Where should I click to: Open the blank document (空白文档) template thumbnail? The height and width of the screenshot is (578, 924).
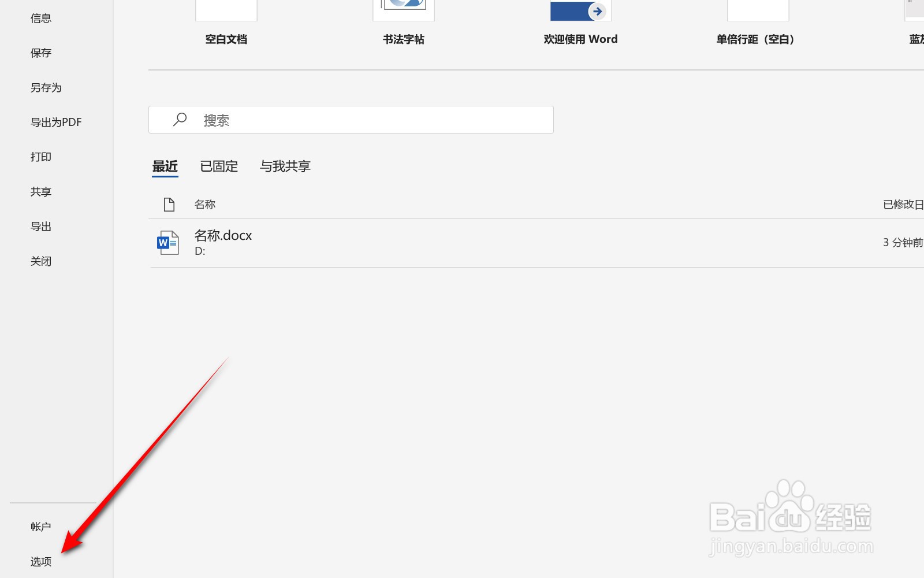(226, 10)
